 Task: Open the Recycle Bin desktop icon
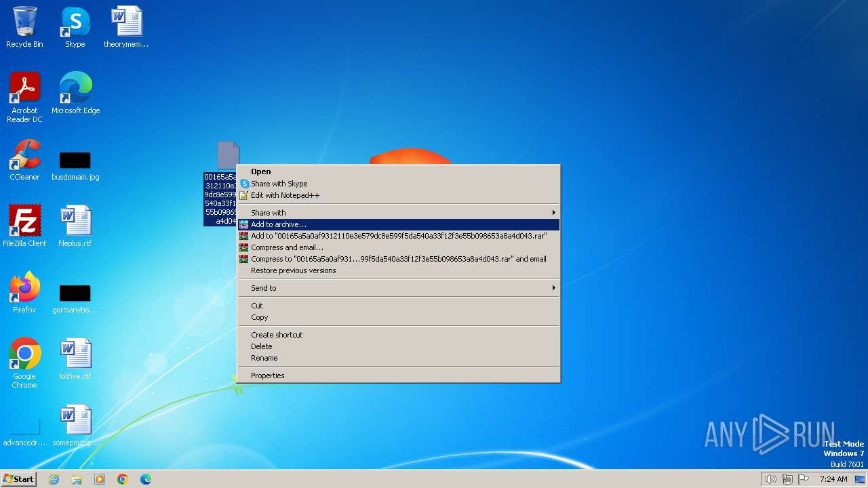(x=24, y=27)
